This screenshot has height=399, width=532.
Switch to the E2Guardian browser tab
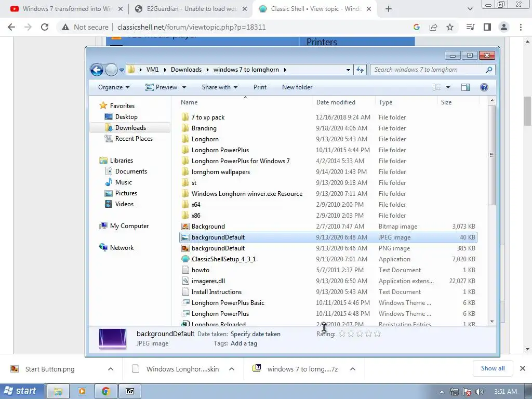(190, 9)
